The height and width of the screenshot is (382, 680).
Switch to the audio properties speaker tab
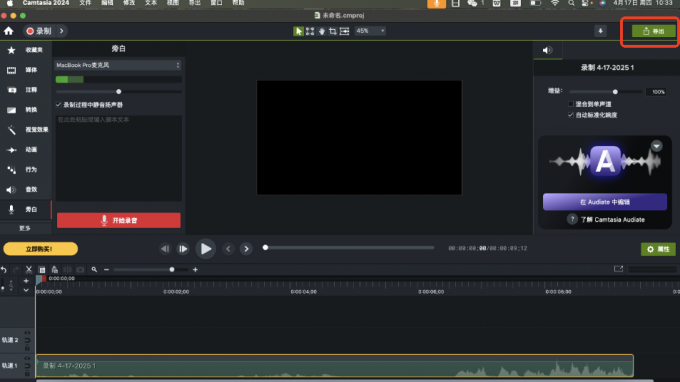point(547,50)
